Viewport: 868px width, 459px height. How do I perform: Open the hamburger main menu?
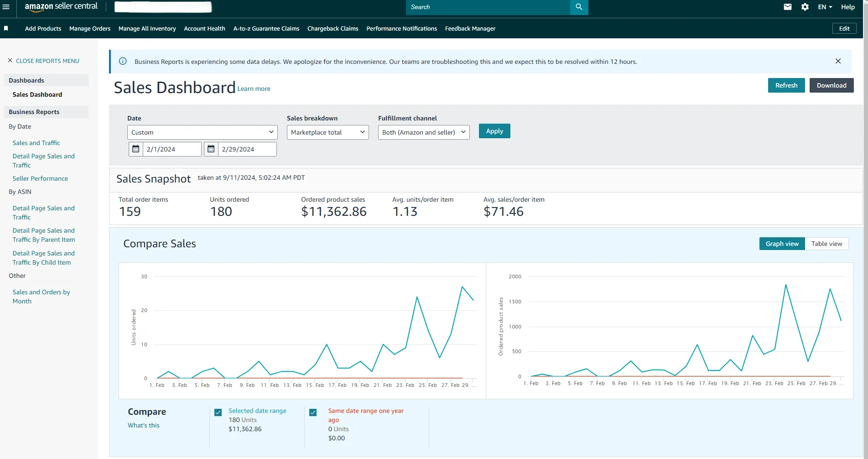tap(6, 7)
